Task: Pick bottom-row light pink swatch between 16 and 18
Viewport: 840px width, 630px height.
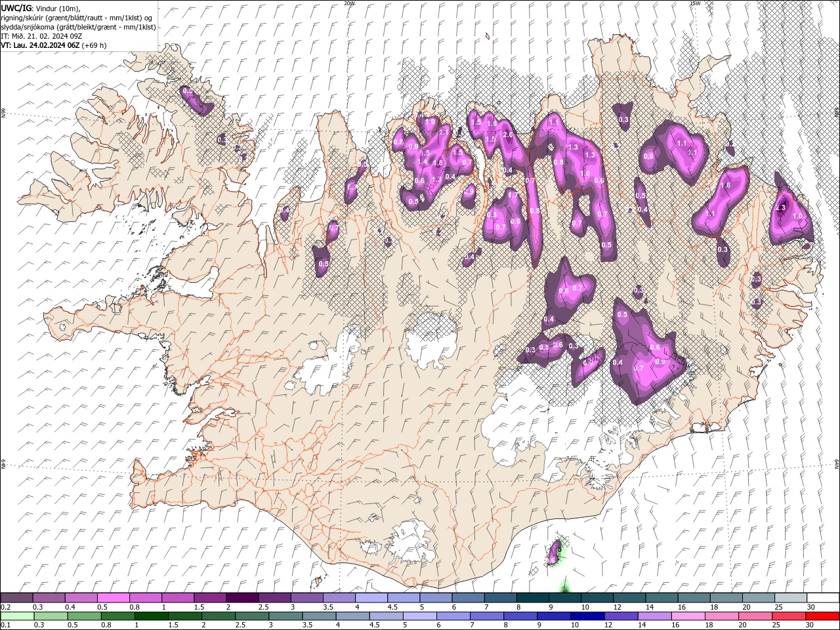Action: tap(688, 616)
